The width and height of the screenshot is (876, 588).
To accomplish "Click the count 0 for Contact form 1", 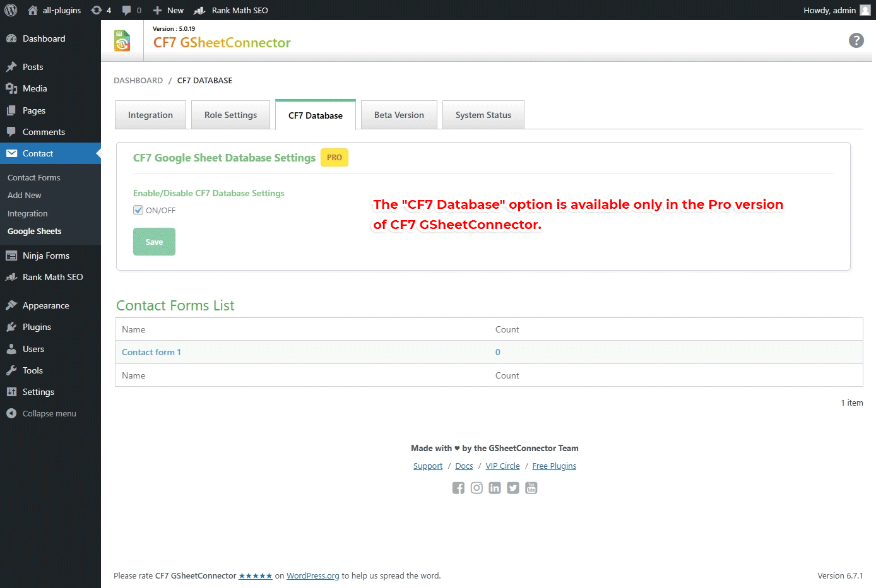I will [498, 352].
